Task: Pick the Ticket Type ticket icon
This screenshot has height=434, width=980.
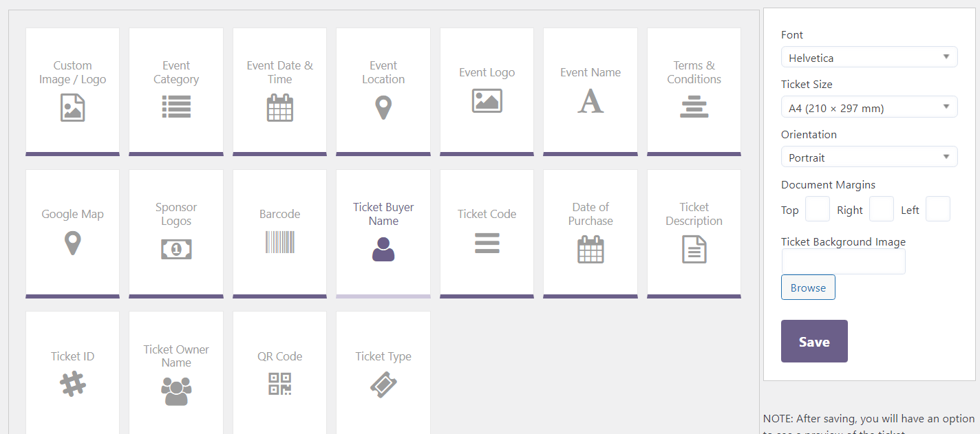Action: pyautogui.click(x=383, y=384)
